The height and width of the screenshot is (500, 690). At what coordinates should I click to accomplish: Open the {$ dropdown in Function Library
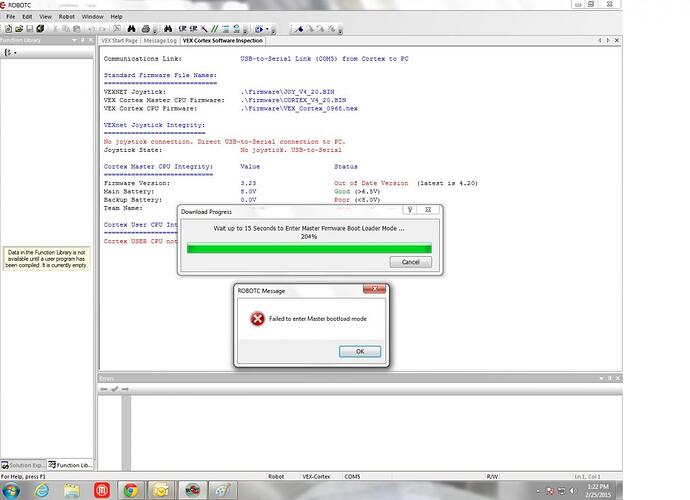(x=11, y=52)
